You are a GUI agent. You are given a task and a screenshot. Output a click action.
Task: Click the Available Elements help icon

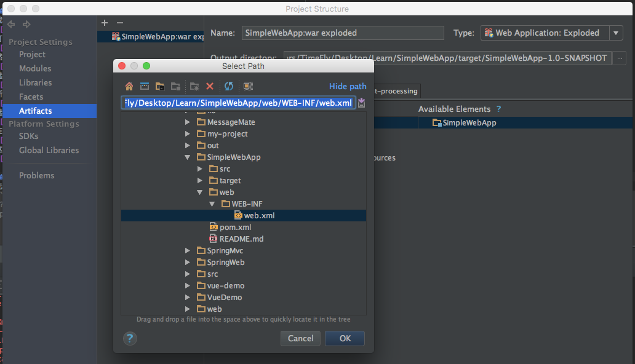(x=498, y=109)
